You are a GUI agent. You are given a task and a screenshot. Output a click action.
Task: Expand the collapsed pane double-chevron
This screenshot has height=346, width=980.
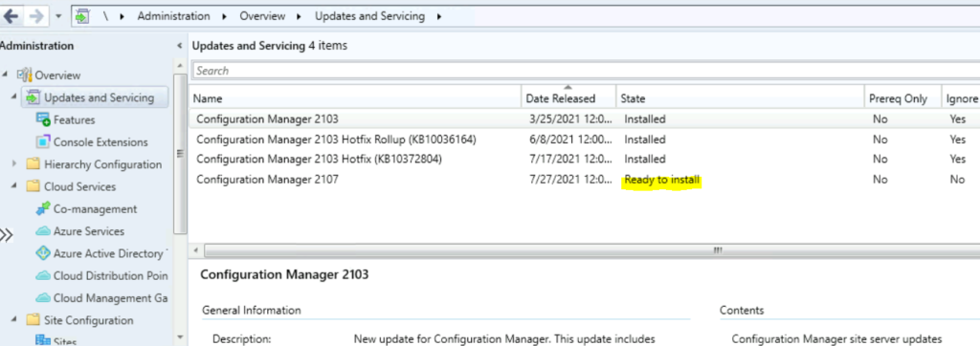point(6,235)
